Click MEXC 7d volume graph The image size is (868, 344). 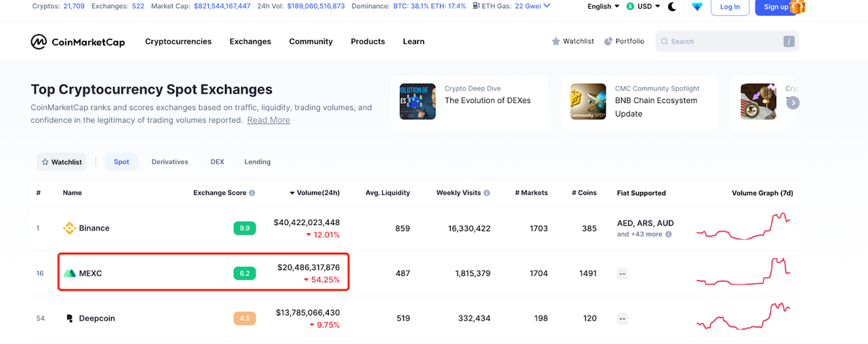coord(743,271)
